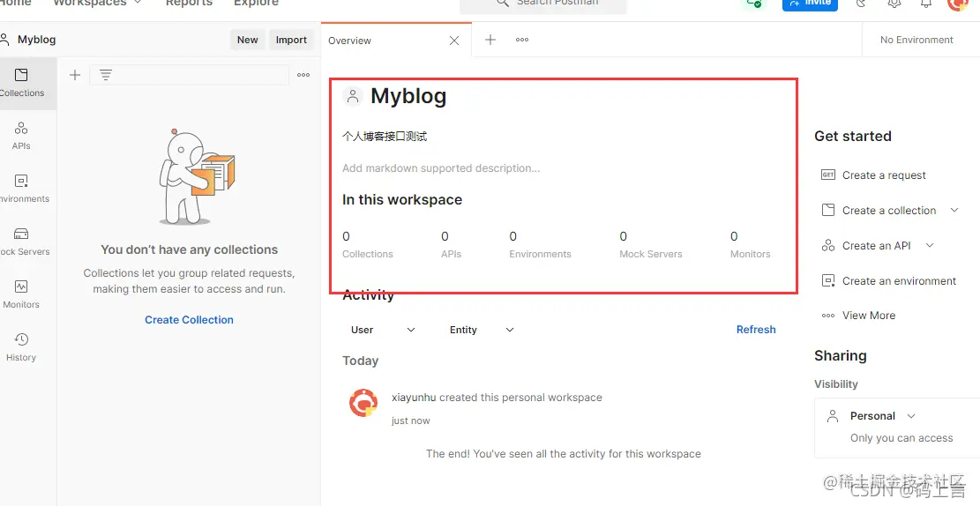Click the 个人博客接口测试 summary text

tap(385, 136)
